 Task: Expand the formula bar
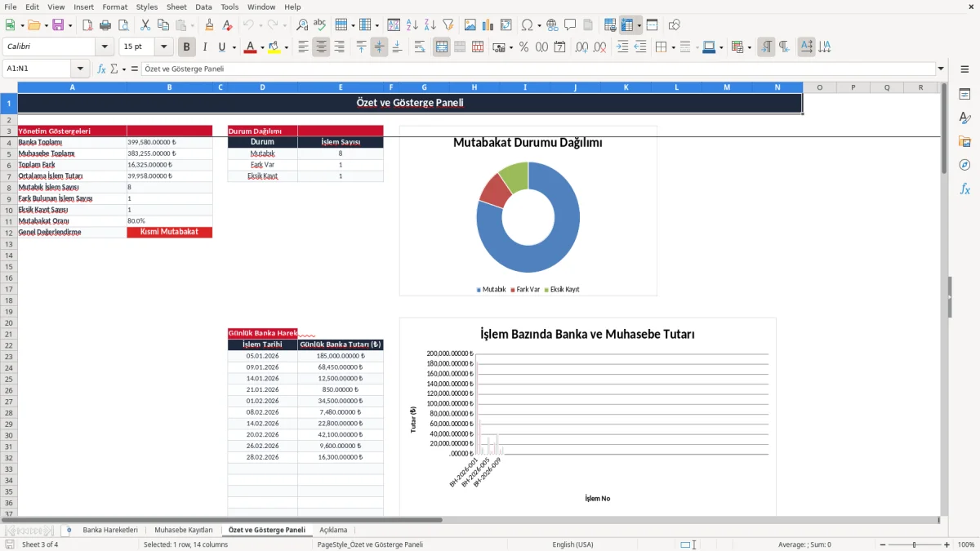point(941,69)
